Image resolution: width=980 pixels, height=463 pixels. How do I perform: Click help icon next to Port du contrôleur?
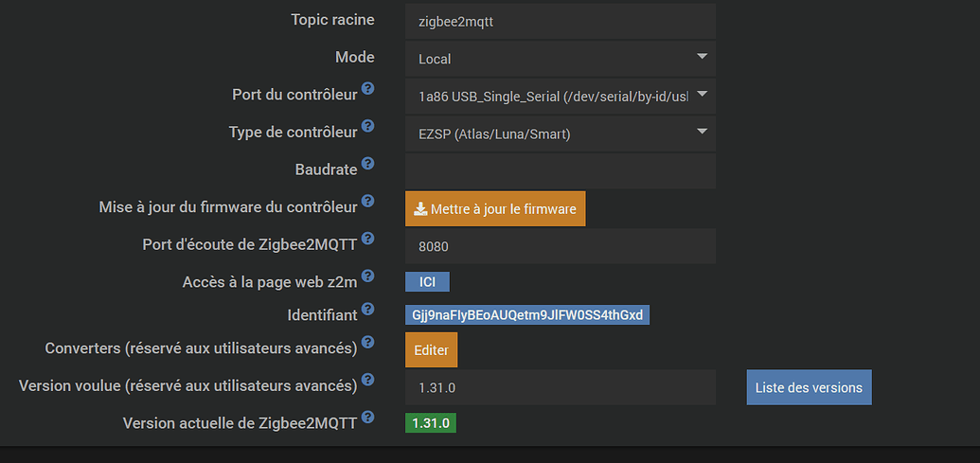(368, 89)
